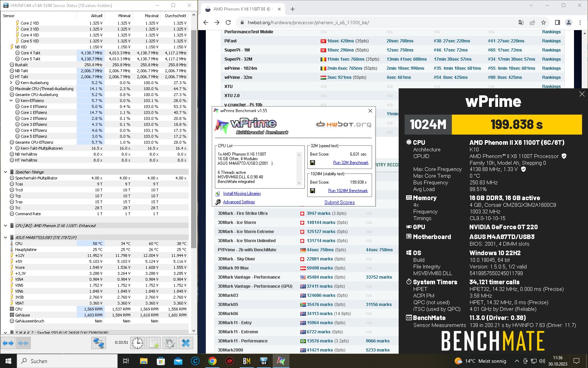Click volume speaker tray icon
Screen dimensions: 588x368
(x=542, y=361)
